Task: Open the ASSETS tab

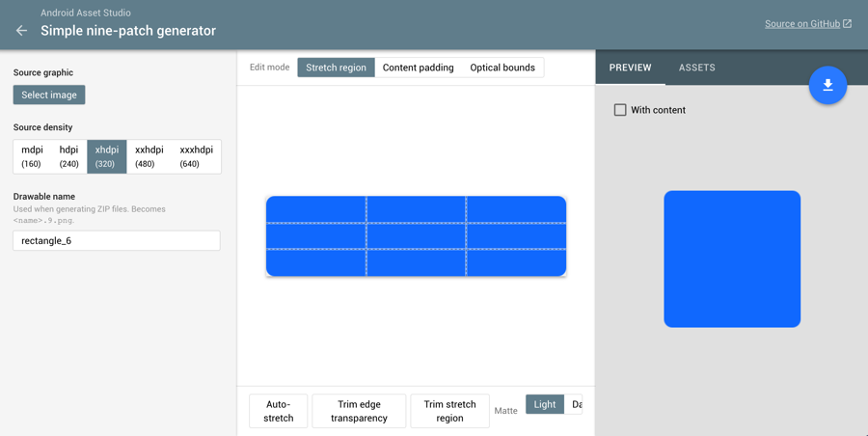Action: (697, 68)
